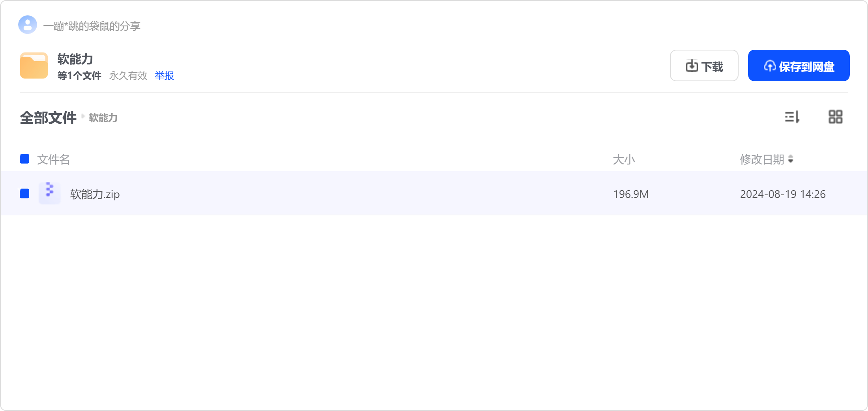Open the sort order list icon
Image resolution: width=868 pixels, height=411 pixels.
tap(792, 117)
